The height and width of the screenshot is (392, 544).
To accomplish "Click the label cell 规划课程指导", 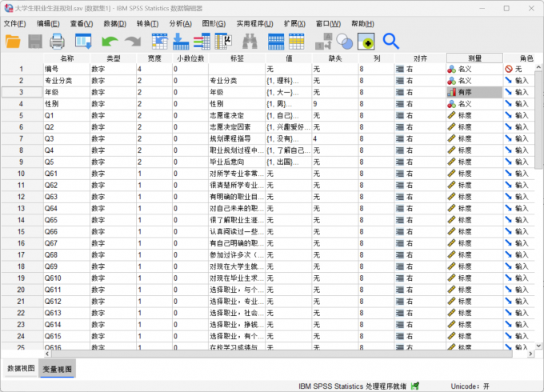I will click(238, 138).
